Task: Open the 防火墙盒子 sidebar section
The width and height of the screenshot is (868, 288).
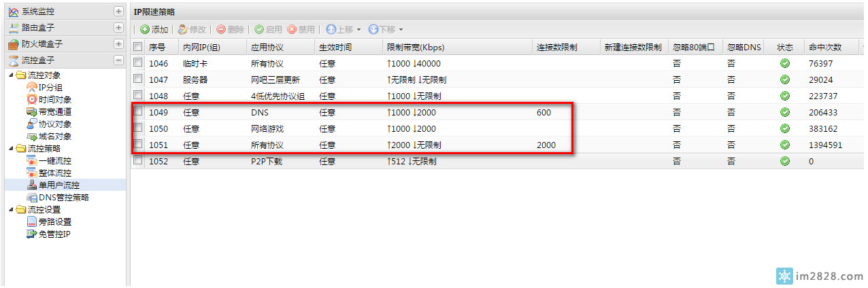Action: tap(42, 44)
